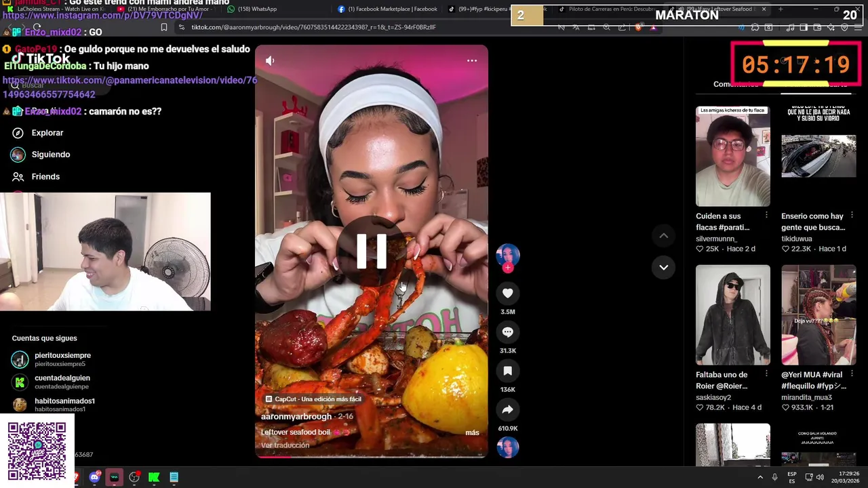Image resolution: width=868 pixels, height=488 pixels.
Task: Open the ESP language switcher
Action: [791, 477]
